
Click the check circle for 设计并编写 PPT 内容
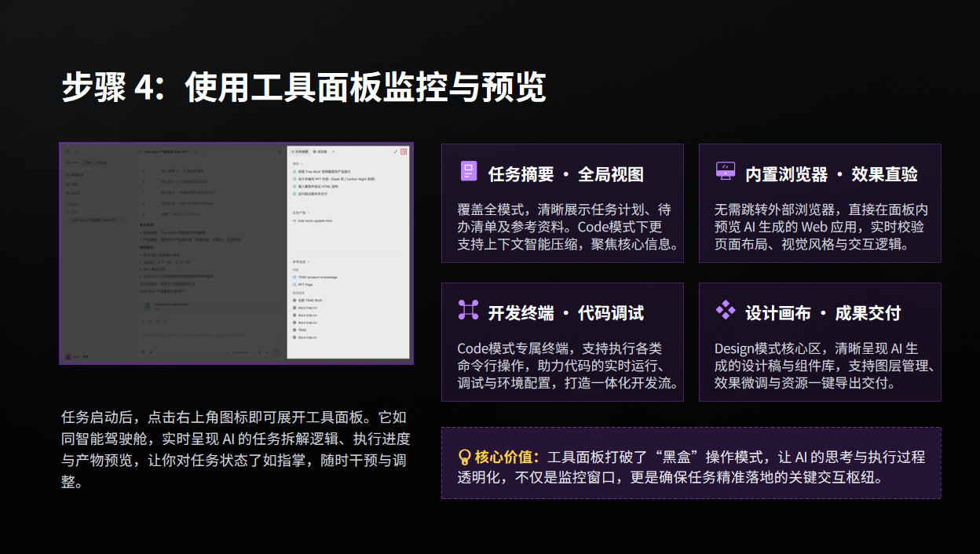click(294, 179)
